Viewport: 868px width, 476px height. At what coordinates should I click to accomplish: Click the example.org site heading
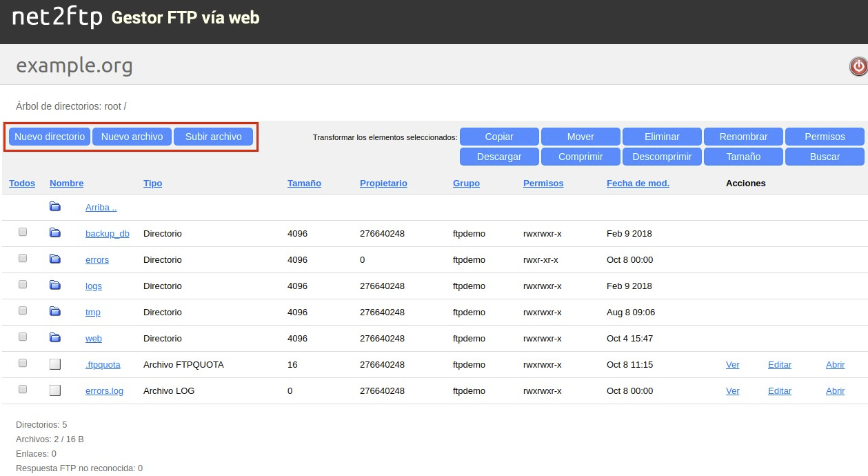click(74, 66)
